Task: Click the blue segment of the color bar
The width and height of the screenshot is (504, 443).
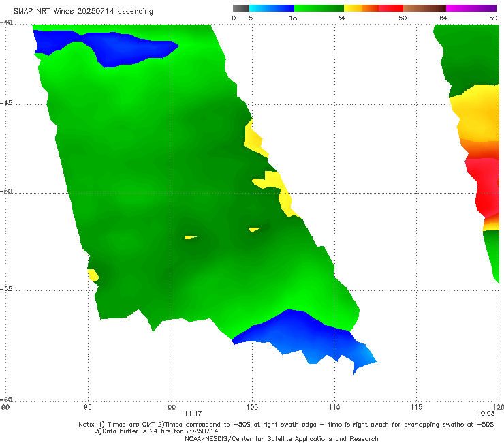Action: click(x=272, y=8)
